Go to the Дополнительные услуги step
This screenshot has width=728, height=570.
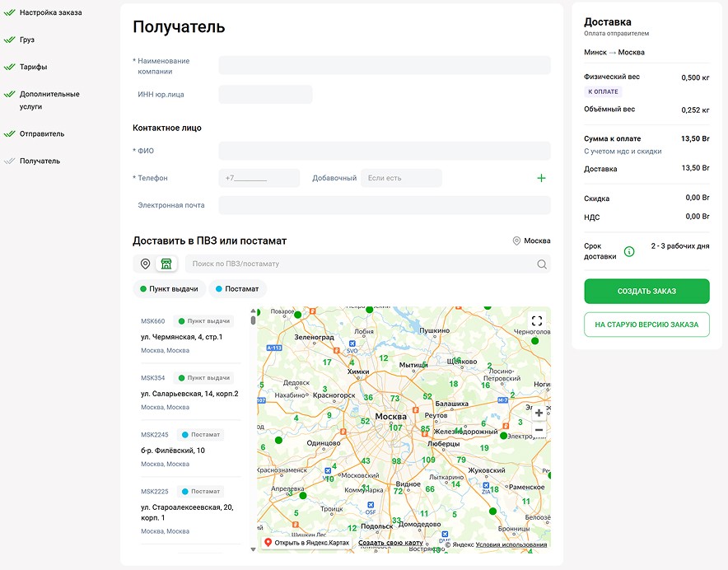click(49, 100)
